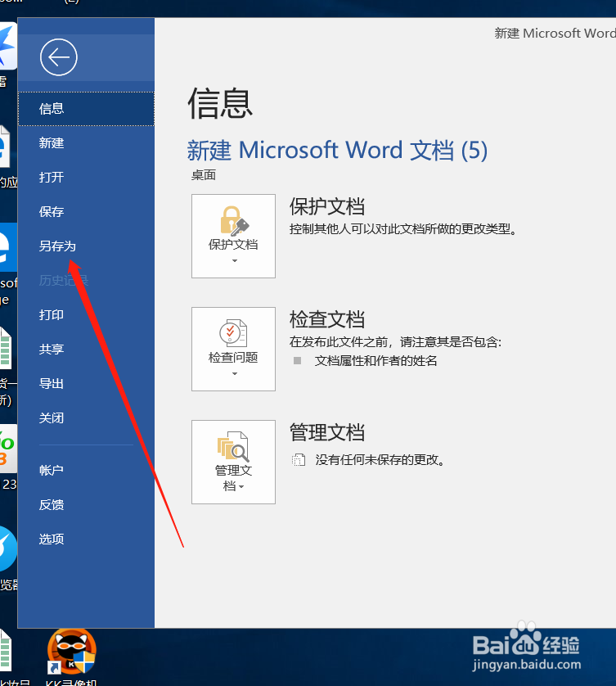Viewport: 616px width, 686px height.
Task: Expand the 保护文档 dropdown button
Action: pos(233,237)
